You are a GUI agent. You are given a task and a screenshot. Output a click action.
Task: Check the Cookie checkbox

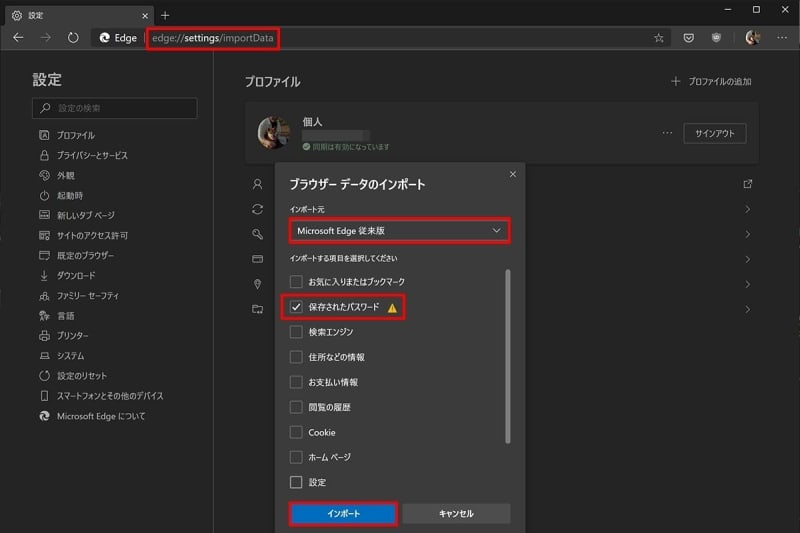coord(296,432)
